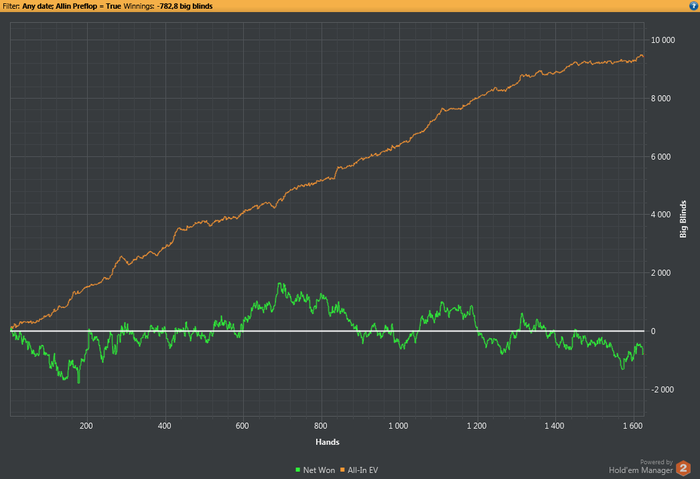Click the '1 400' x-axis label
The width and height of the screenshot is (700, 479).
tap(554, 426)
